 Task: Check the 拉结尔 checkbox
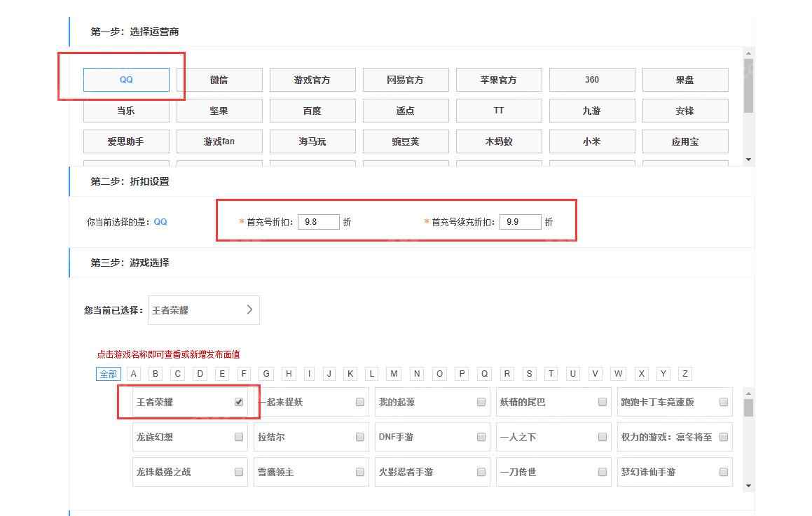[x=360, y=438]
